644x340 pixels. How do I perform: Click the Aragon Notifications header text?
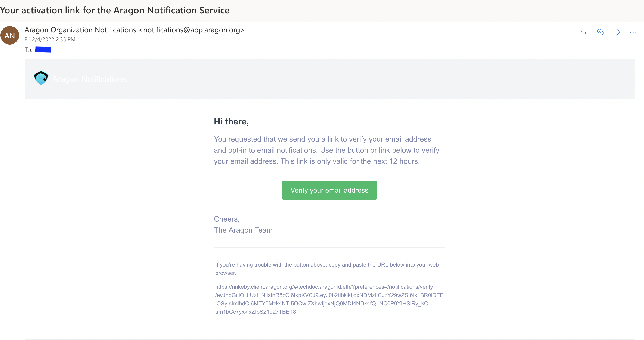90,79
